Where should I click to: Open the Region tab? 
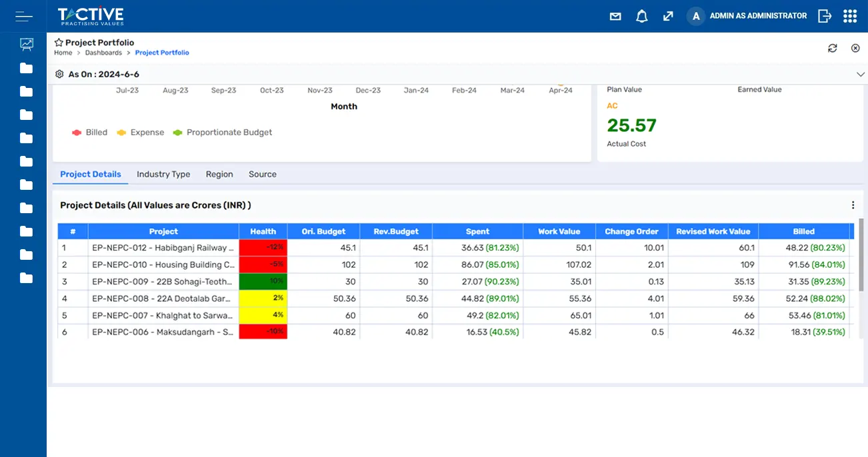219,174
